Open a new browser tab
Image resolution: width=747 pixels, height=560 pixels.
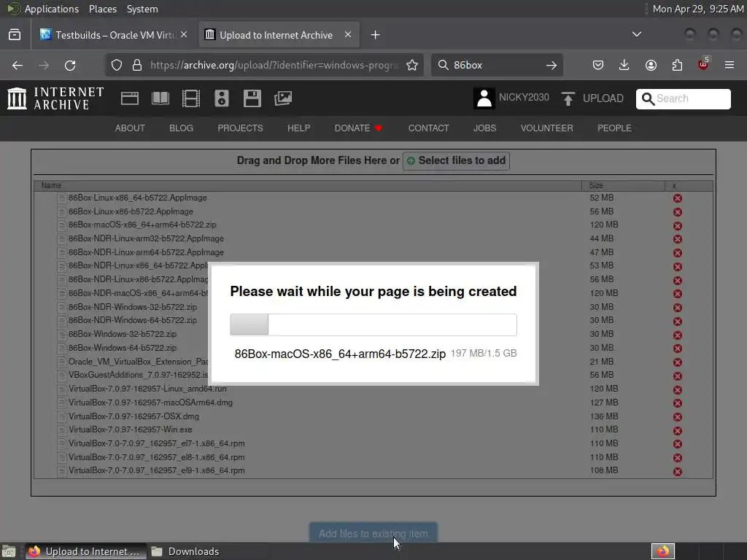pos(376,35)
